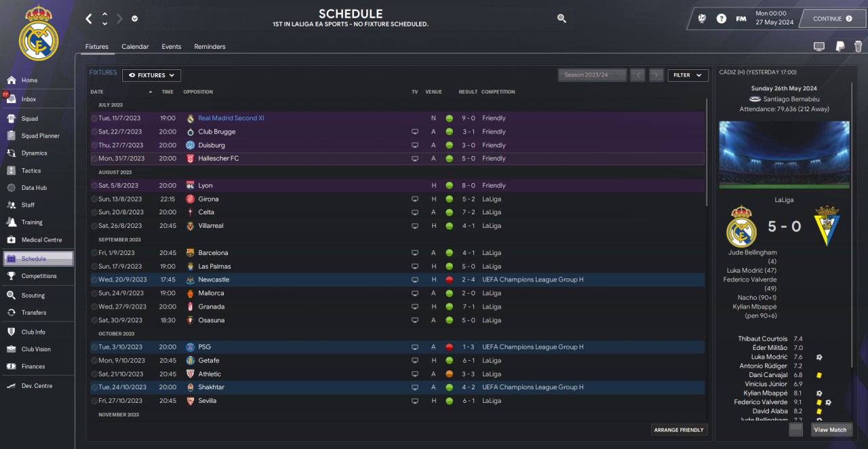The height and width of the screenshot is (449, 868).
Task: Tick the checkbox for the Mon, 31/7/2023 fixture
Action: click(x=94, y=159)
